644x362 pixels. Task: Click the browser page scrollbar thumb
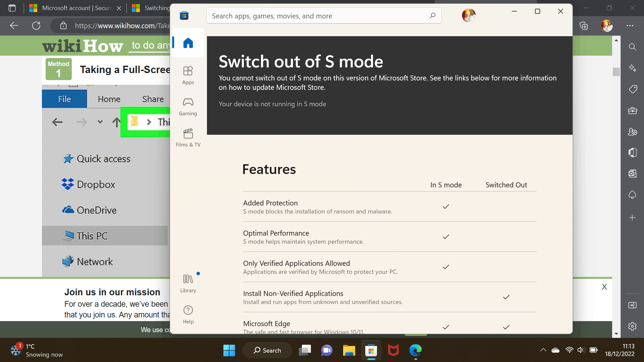616,72
